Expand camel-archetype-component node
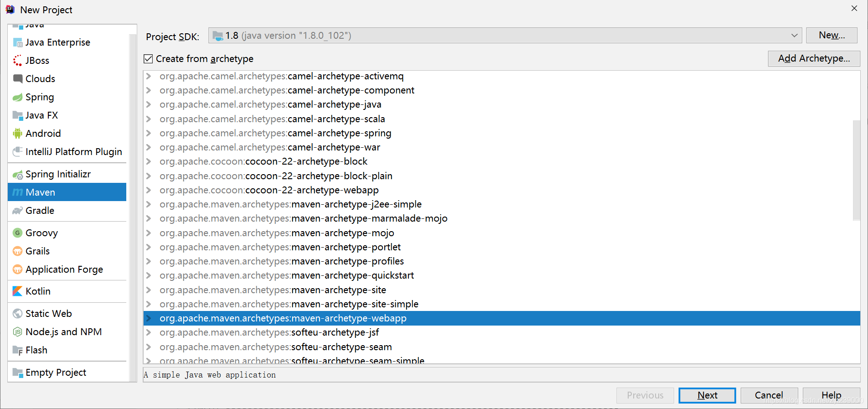 (x=149, y=90)
